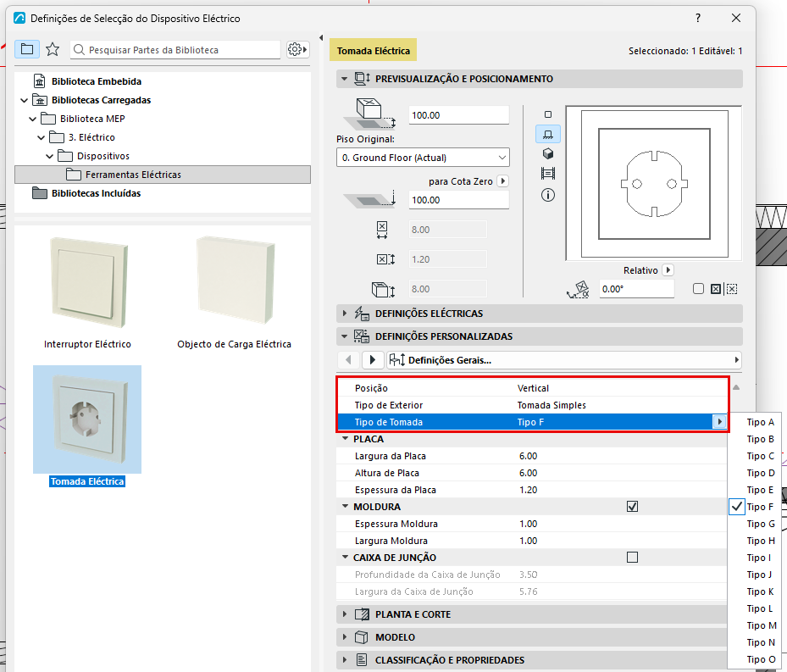The image size is (787, 672).
Task: Expand the Planta e Corte section
Action: click(344, 614)
